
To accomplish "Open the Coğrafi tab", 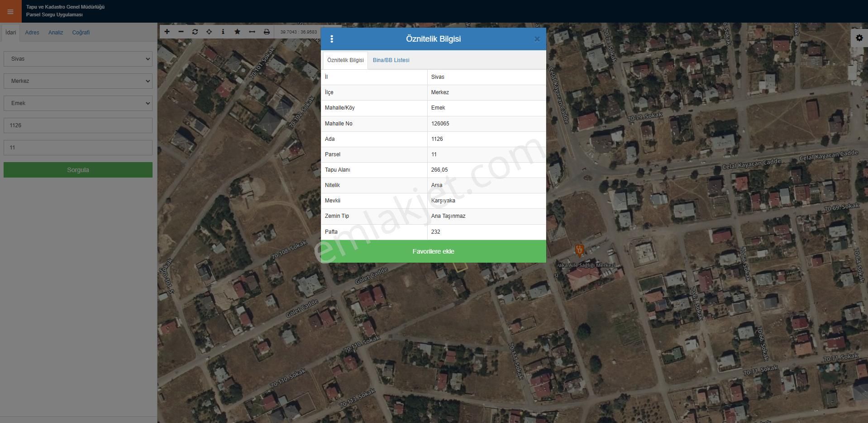I will point(81,33).
